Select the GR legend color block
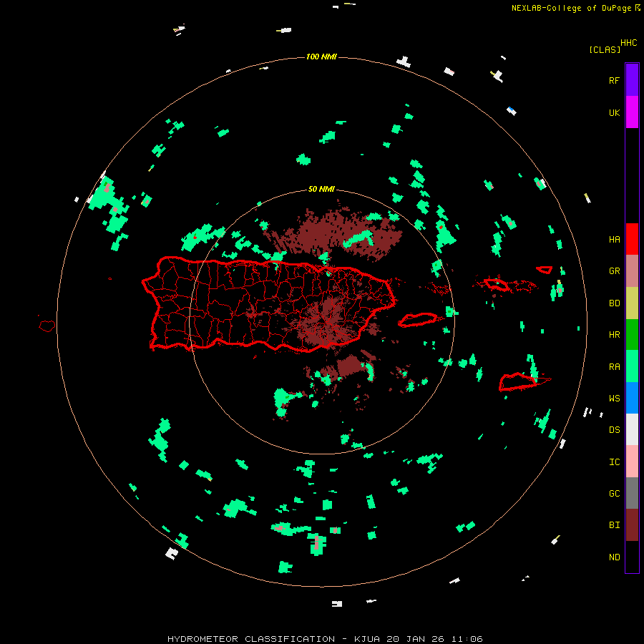This screenshot has width=644, height=644. (x=632, y=271)
